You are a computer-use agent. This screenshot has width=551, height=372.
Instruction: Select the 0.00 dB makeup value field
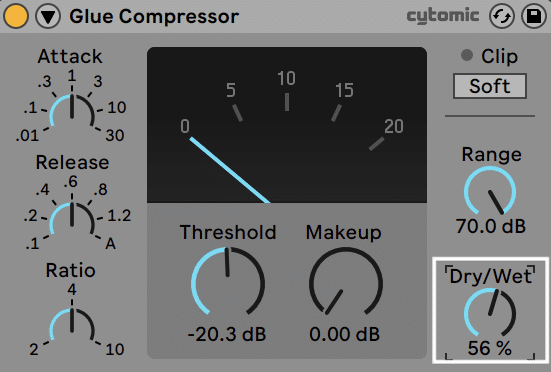pos(345,334)
